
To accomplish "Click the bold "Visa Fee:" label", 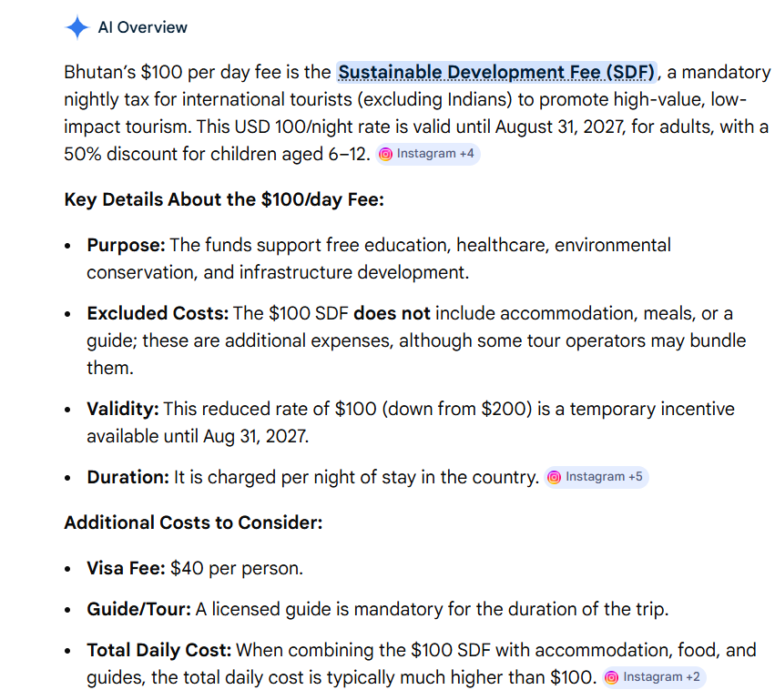I will 126,568.
